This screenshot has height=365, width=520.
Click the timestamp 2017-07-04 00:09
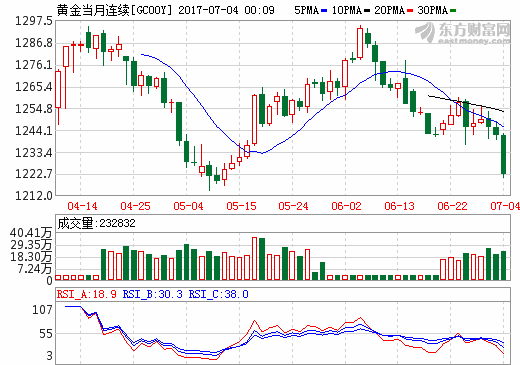pos(226,10)
